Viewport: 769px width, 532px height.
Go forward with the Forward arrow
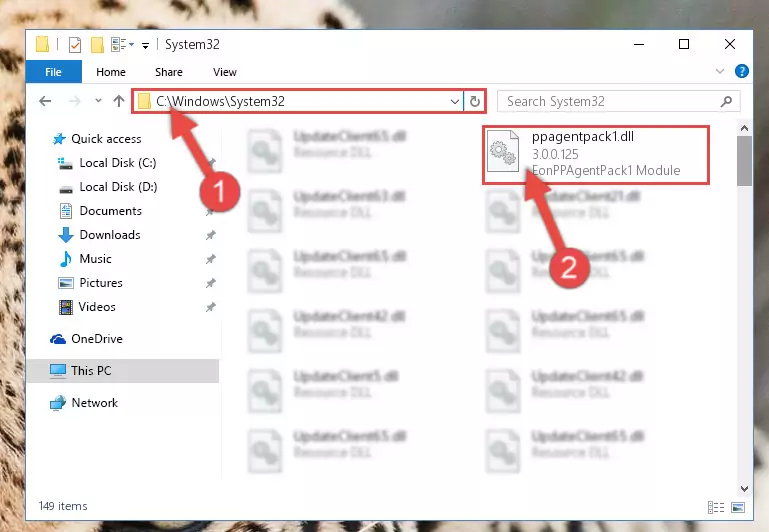[75, 101]
